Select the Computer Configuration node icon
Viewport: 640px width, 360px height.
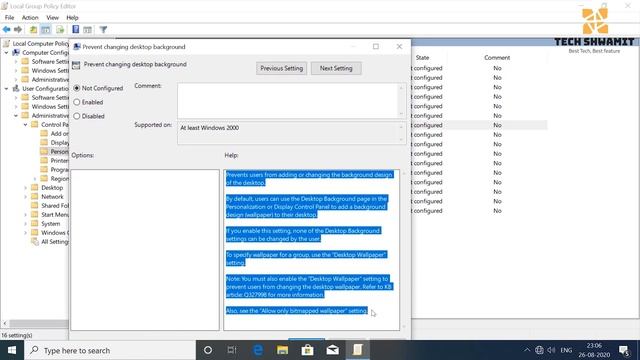(x=16, y=53)
